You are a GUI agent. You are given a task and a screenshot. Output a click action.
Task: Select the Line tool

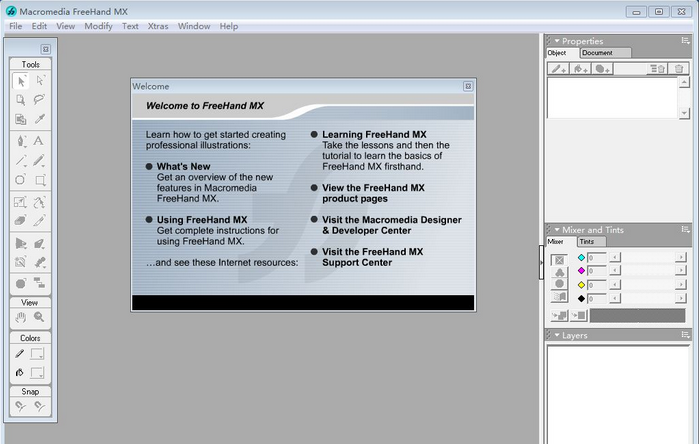click(21, 160)
